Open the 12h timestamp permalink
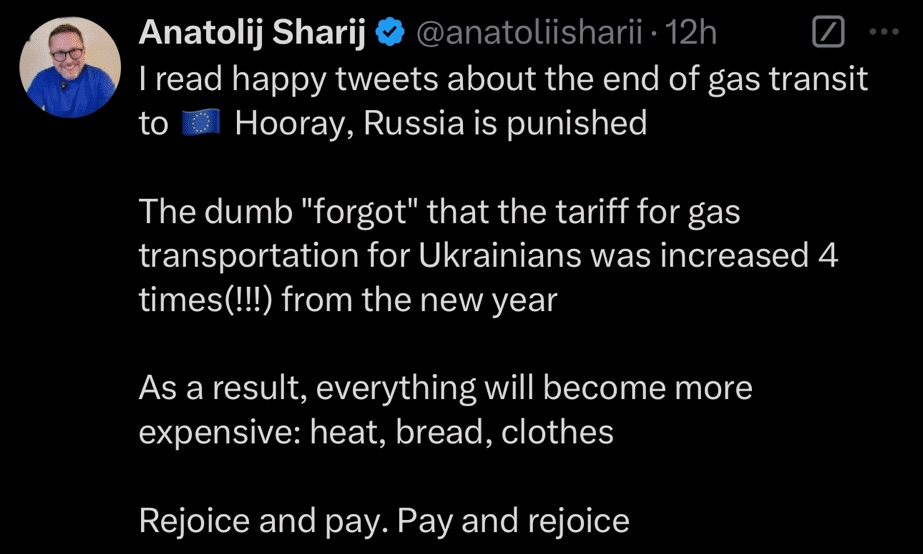The width and height of the screenshot is (923, 554). (x=692, y=34)
